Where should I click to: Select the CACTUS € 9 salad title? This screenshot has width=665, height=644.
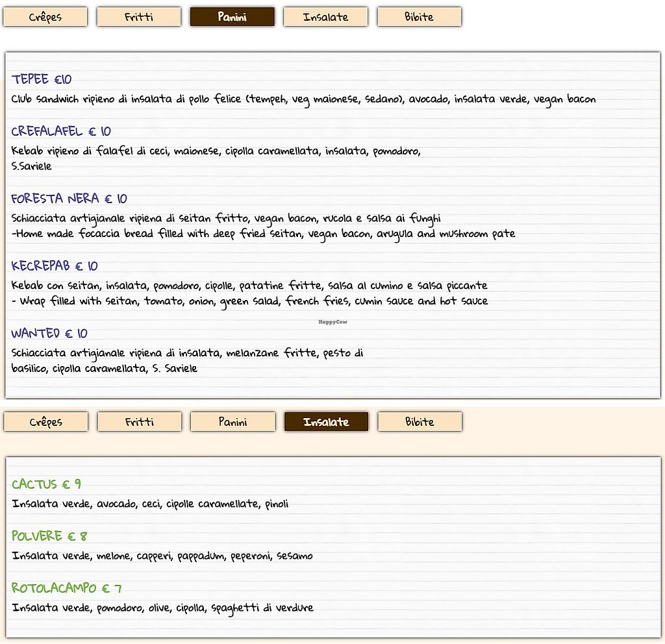pos(46,484)
